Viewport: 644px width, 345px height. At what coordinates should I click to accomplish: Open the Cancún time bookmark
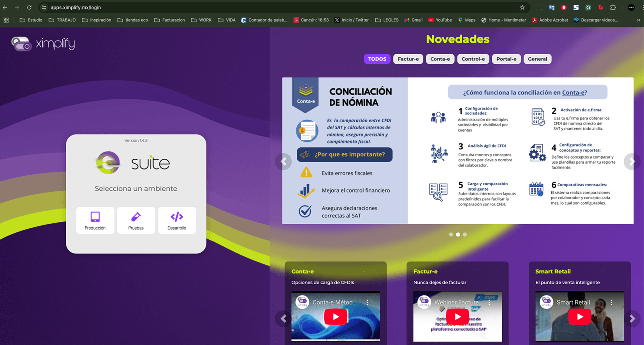click(311, 20)
